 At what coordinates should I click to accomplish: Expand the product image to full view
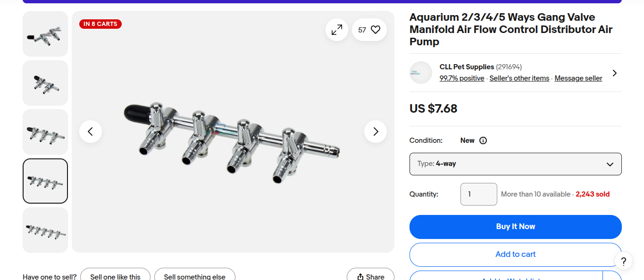337,30
